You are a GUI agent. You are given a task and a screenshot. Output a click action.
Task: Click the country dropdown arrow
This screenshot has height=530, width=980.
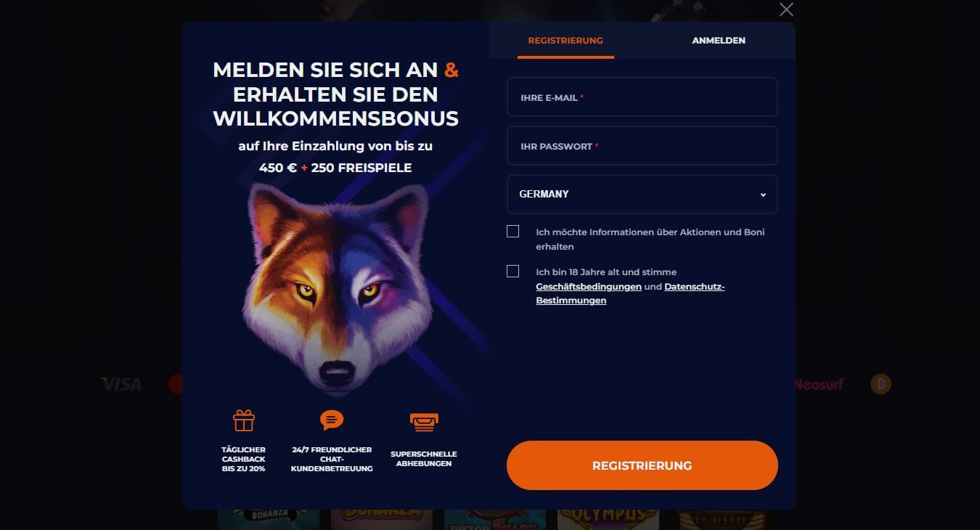tap(763, 195)
